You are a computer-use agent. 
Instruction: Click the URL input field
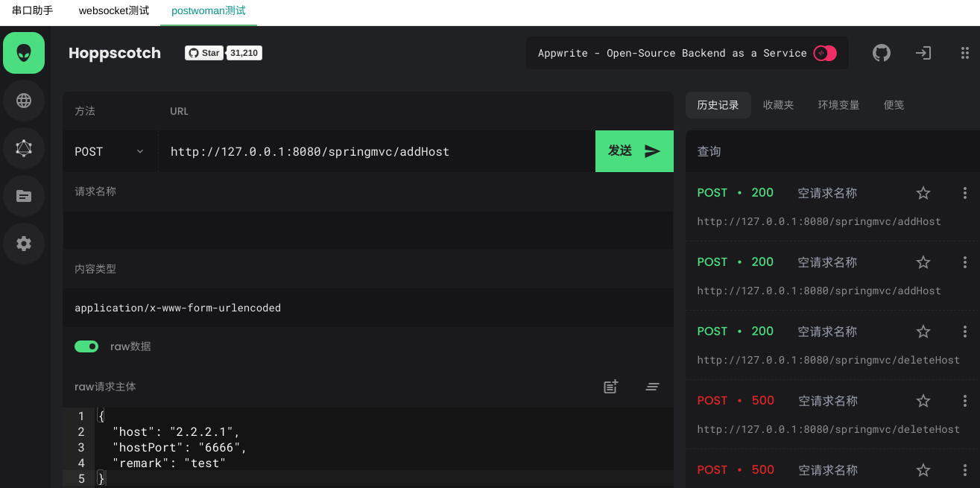pos(376,151)
